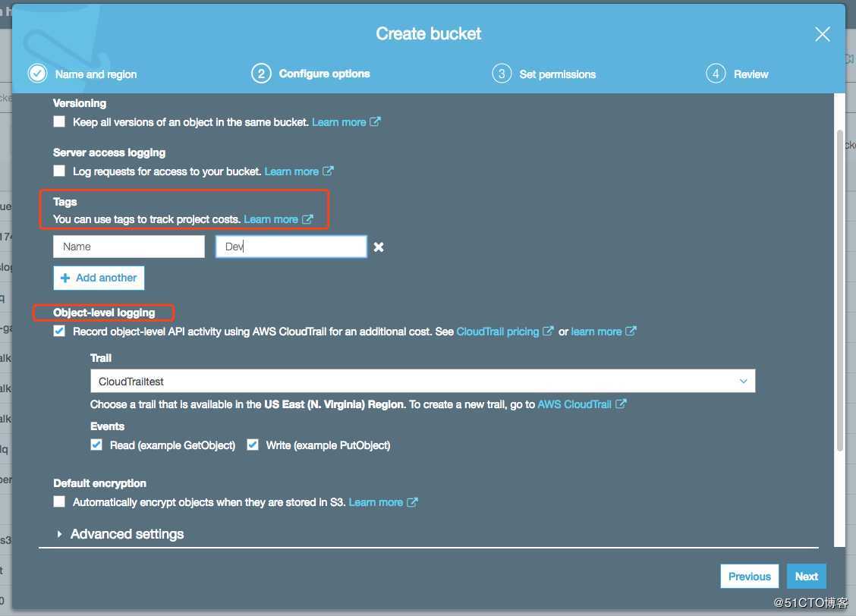Uncheck Record object-level API activity checkbox
The image size is (856, 616).
[x=59, y=332]
